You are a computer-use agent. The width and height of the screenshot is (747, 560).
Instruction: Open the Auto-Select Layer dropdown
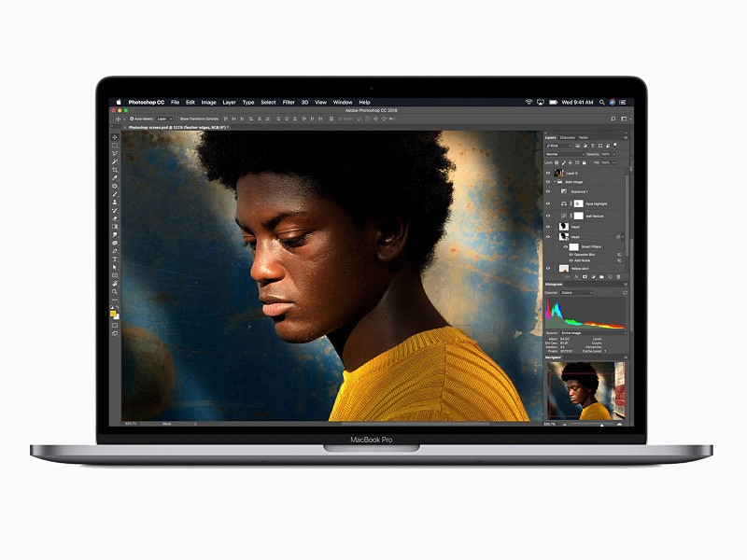164,119
